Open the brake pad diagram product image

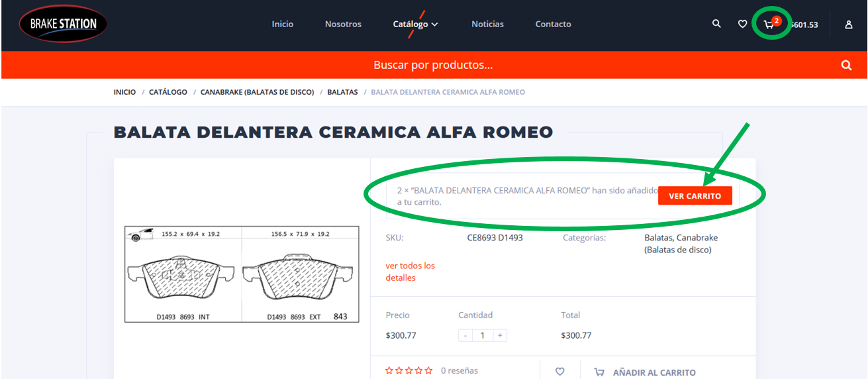[242, 274]
